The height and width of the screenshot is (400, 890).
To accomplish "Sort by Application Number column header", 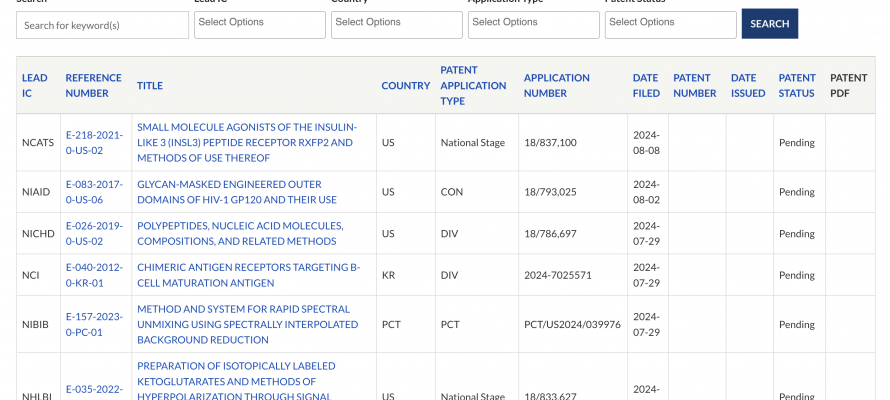I will pos(559,86).
